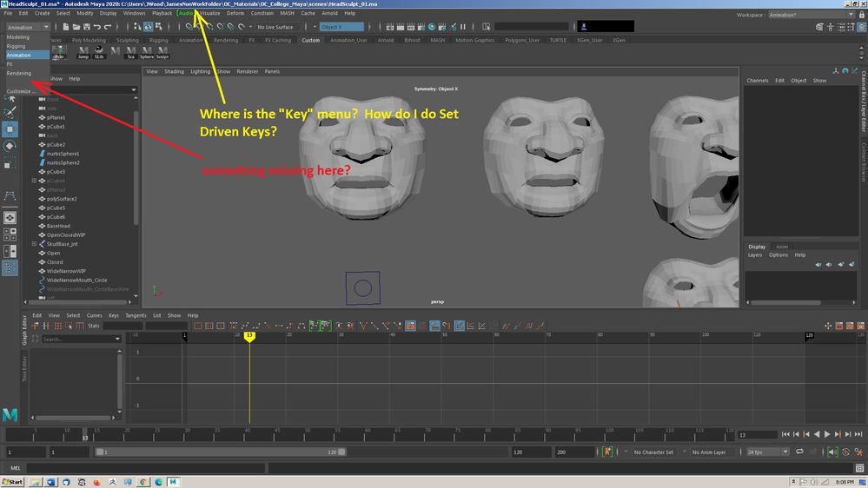Image resolution: width=868 pixels, height=488 pixels.
Task: Select the BaseHead item in the outliner
Action: (x=58, y=226)
